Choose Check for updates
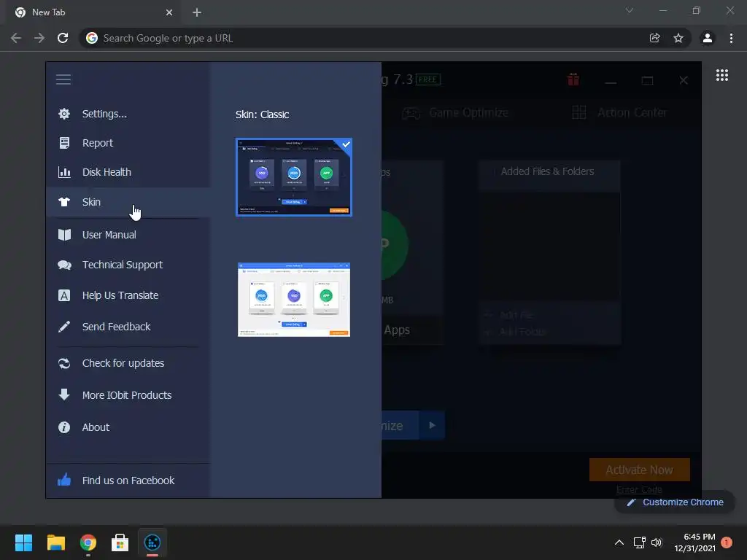This screenshot has height=560, width=747. (x=123, y=363)
